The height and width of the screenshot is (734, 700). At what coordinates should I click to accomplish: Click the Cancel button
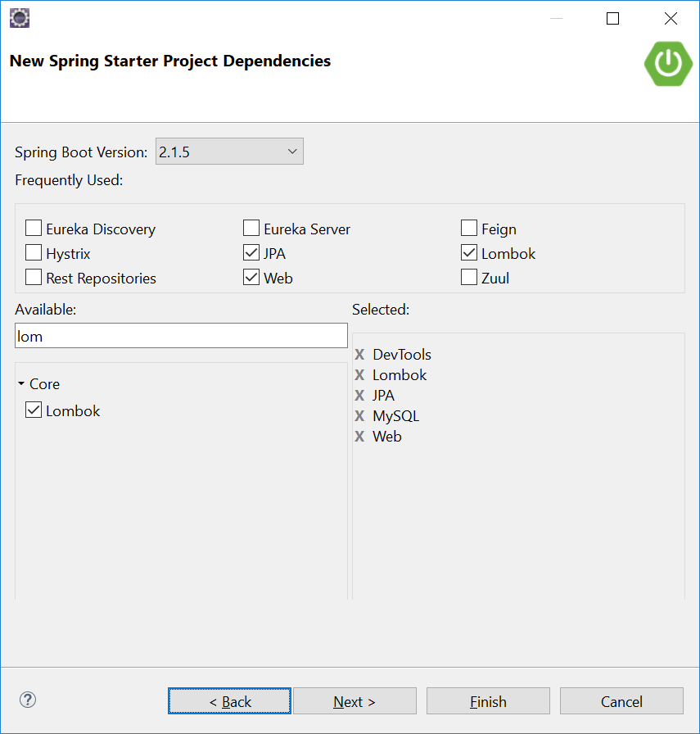[x=621, y=700]
